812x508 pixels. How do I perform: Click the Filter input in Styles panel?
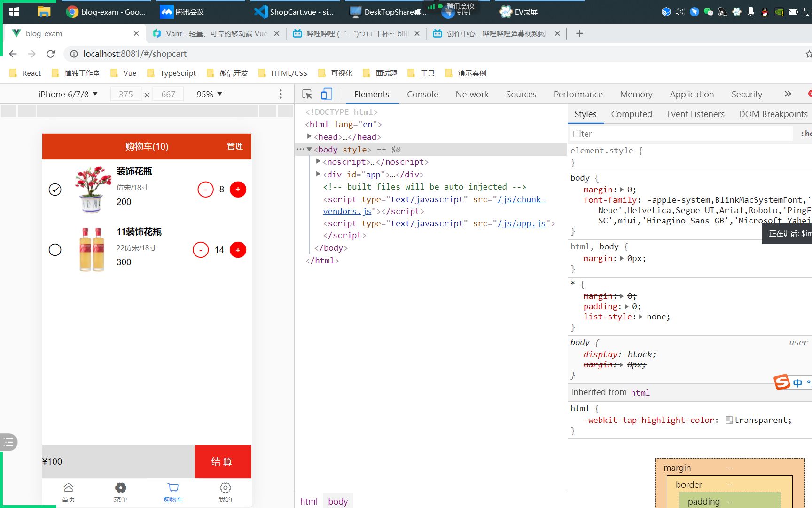pyautogui.click(x=658, y=134)
